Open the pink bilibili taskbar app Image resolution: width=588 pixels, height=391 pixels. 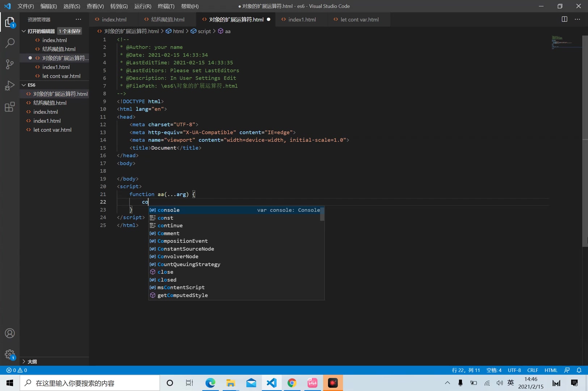pyautogui.click(x=312, y=383)
